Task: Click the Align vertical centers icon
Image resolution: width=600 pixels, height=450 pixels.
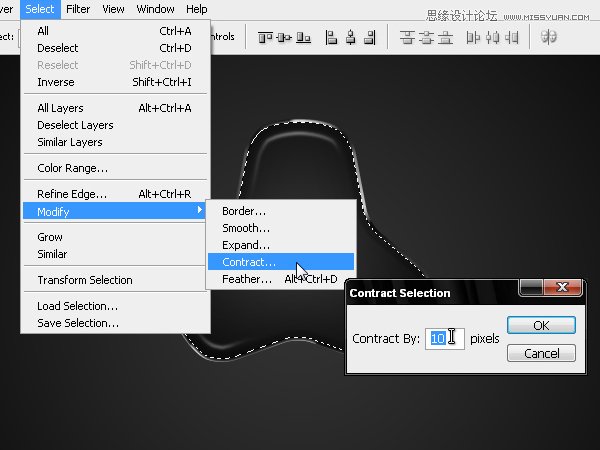Action: coord(284,38)
